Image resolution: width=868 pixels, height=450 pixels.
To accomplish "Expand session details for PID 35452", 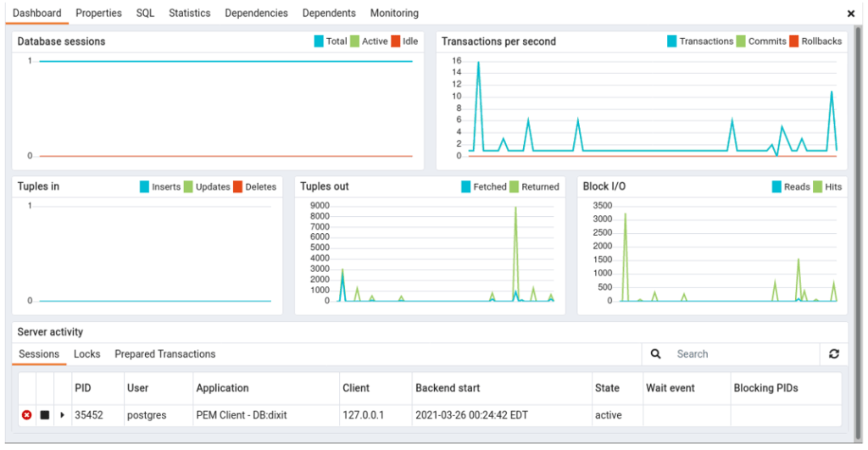I will pos(62,415).
